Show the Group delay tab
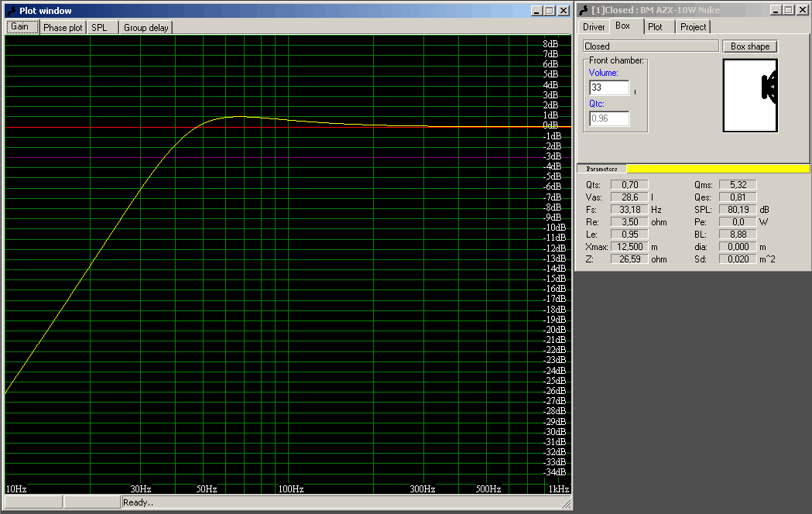Image resolution: width=812 pixels, height=514 pixels. point(146,28)
